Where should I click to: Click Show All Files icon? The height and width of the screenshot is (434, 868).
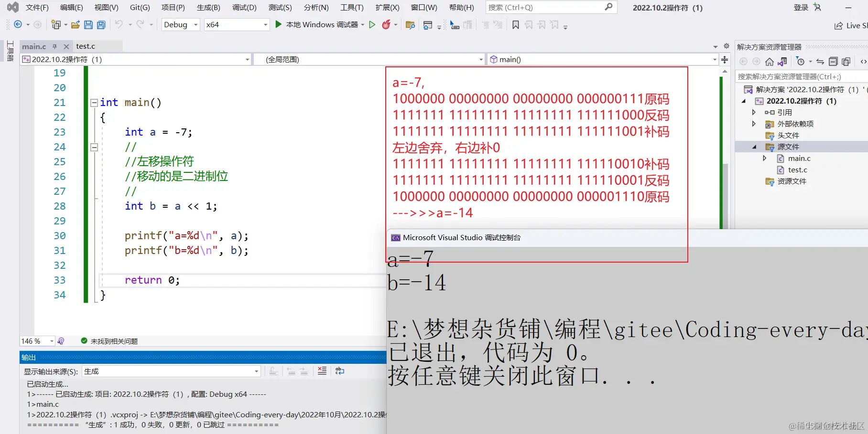pos(846,62)
